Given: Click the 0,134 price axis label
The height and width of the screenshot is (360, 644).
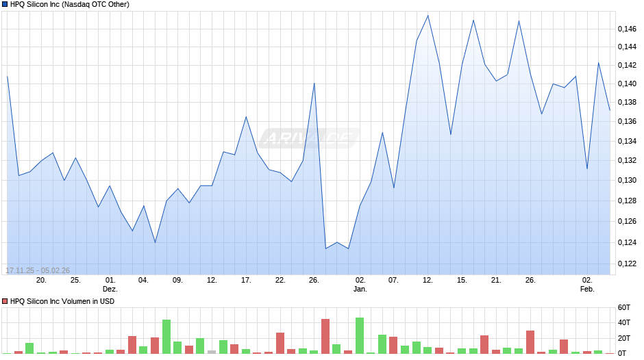Looking at the screenshot, I should point(627,141).
